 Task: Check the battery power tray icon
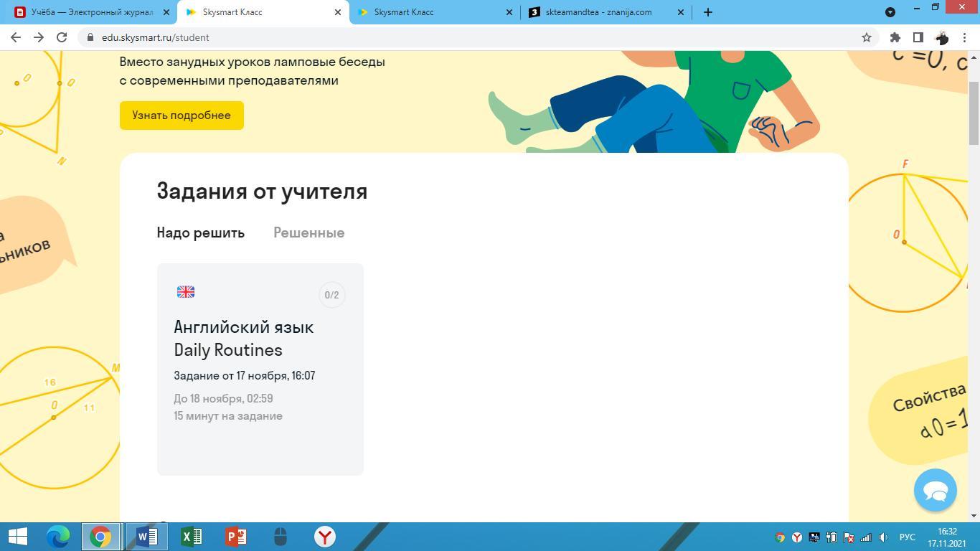831,537
